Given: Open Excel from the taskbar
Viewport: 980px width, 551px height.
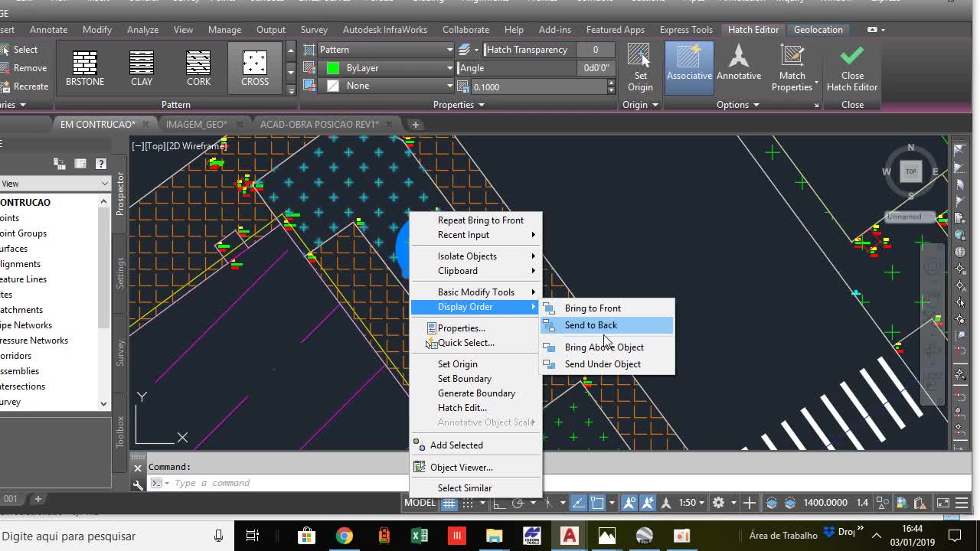Looking at the screenshot, I should [420, 536].
